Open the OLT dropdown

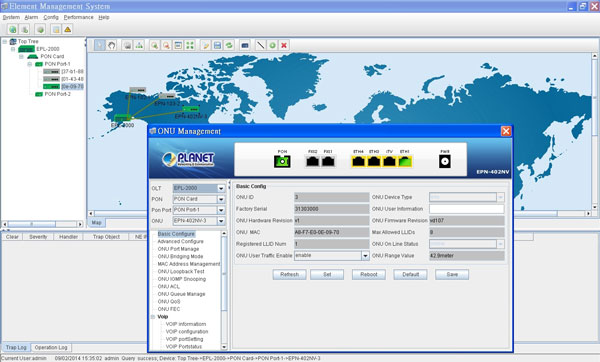[x=221, y=188]
